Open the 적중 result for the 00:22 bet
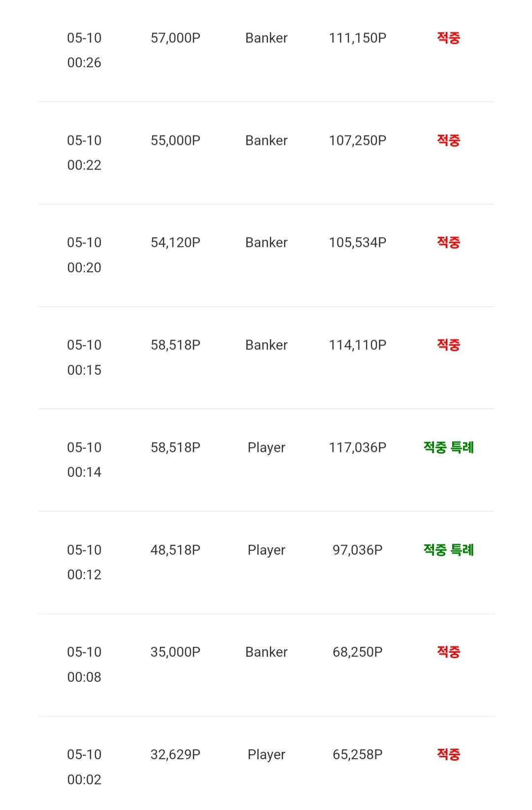 coord(448,140)
